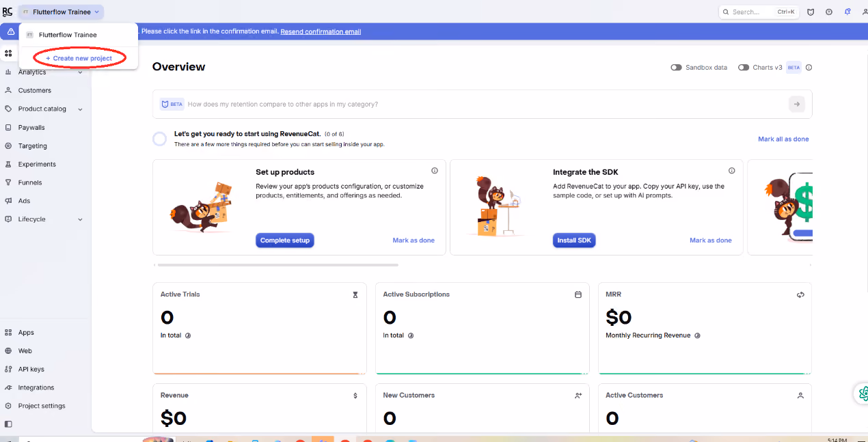Image resolution: width=868 pixels, height=442 pixels.
Task: Expand the Product catalog chevron
Action: pos(80,109)
